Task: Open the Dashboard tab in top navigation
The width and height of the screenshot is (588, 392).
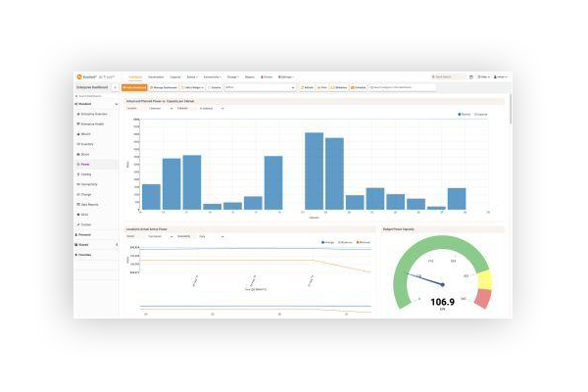Action: point(135,76)
